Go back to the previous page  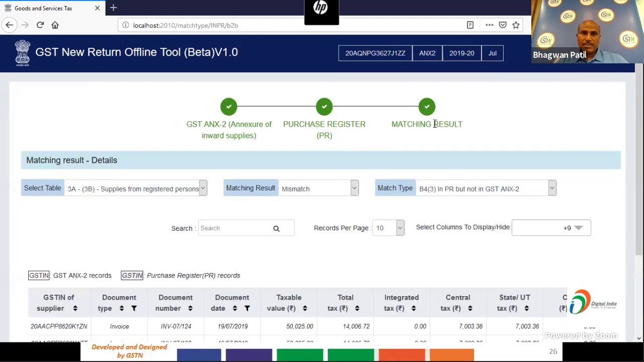(9, 25)
